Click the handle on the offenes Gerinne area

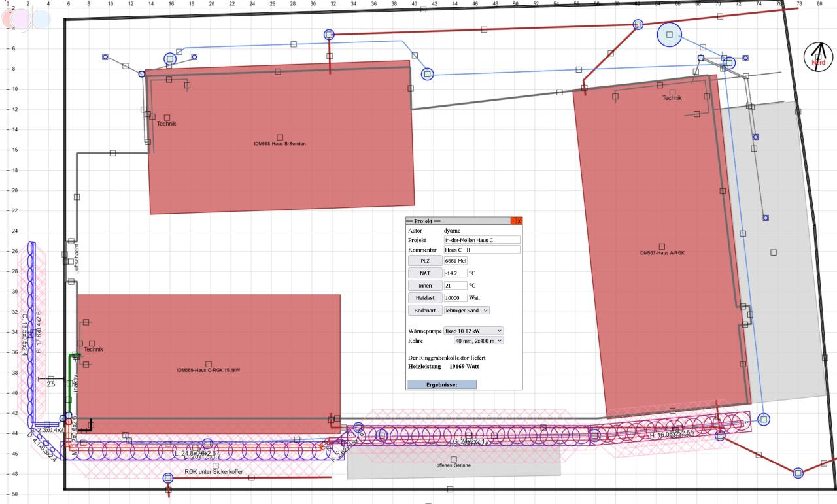pyautogui.click(x=454, y=460)
